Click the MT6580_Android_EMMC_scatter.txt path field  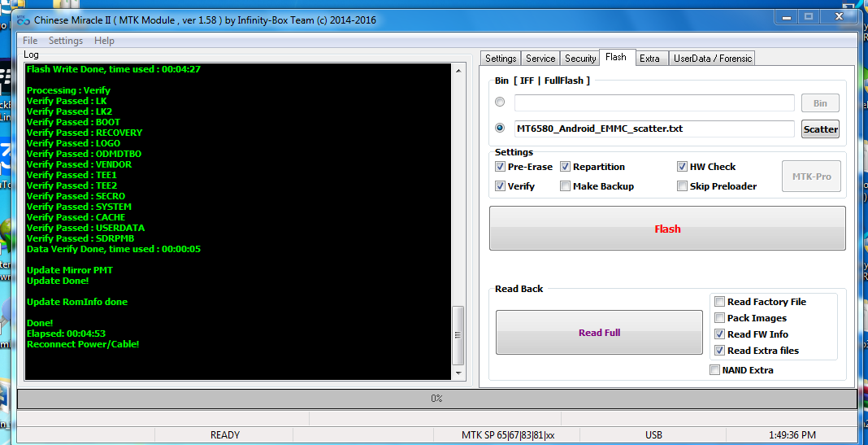[x=654, y=129]
